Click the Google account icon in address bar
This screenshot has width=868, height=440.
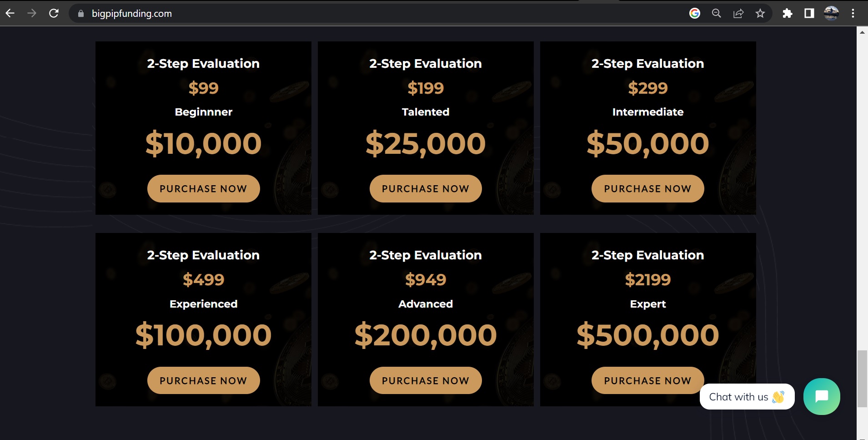[694, 13]
